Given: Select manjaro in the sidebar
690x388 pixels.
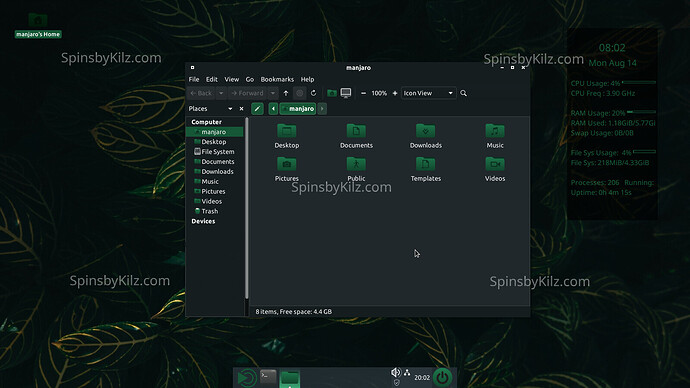Looking at the screenshot, I should coord(214,132).
